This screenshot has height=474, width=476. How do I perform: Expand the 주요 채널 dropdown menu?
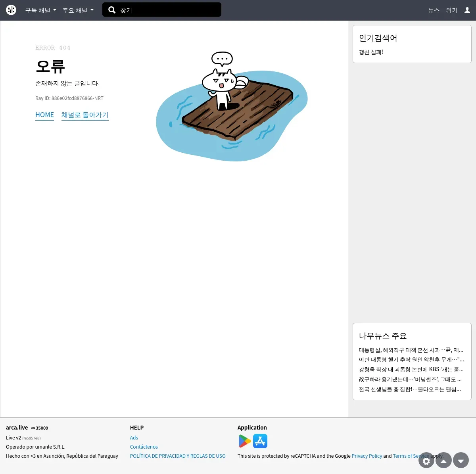pyautogui.click(x=78, y=10)
